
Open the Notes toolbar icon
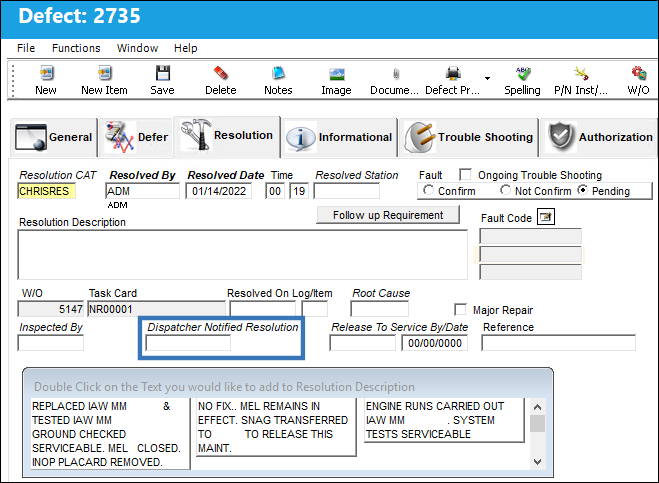[x=278, y=73]
